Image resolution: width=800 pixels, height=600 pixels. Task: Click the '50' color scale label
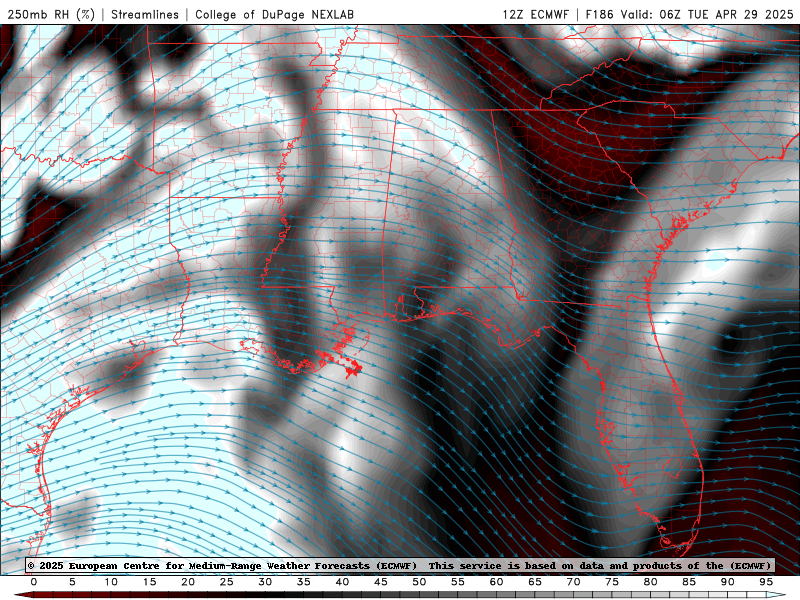pyautogui.click(x=419, y=582)
